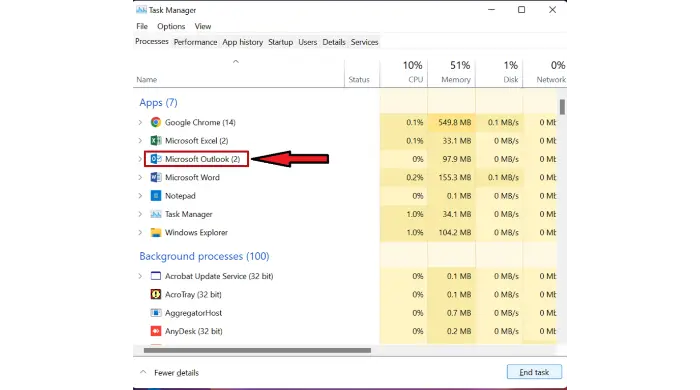Click the End task button
The height and width of the screenshot is (390, 700).
(x=534, y=372)
